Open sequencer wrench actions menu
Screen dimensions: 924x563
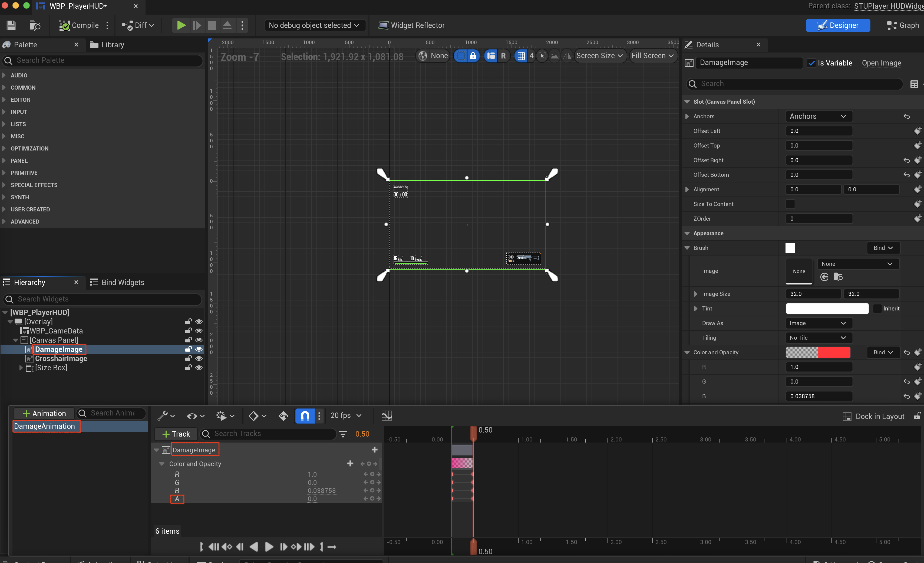click(166, 415)
